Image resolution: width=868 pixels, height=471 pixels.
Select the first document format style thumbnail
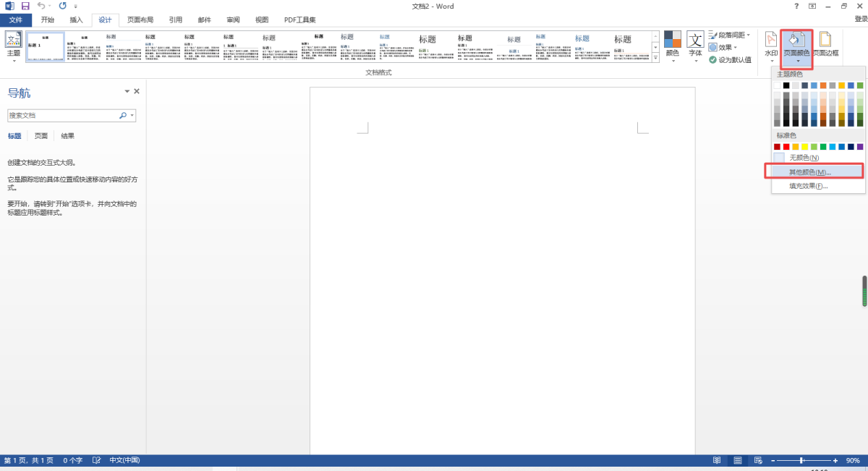tap(46, 47)
